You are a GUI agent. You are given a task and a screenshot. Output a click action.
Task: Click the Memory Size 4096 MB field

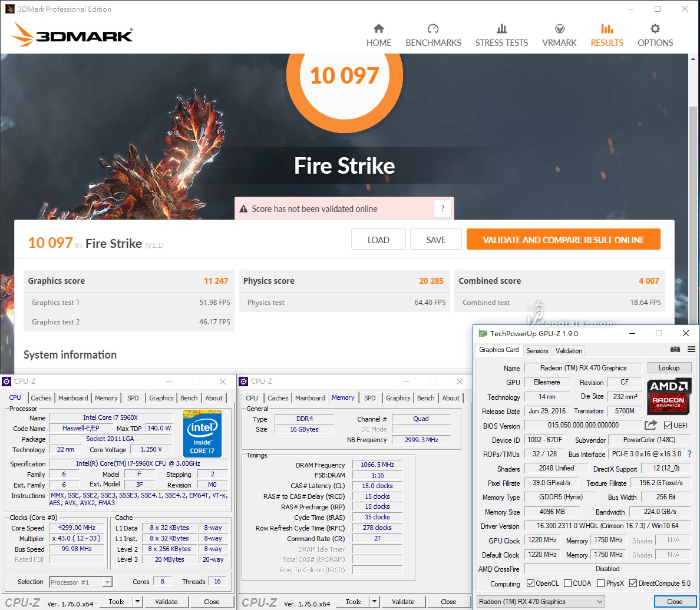pos(552,512)
